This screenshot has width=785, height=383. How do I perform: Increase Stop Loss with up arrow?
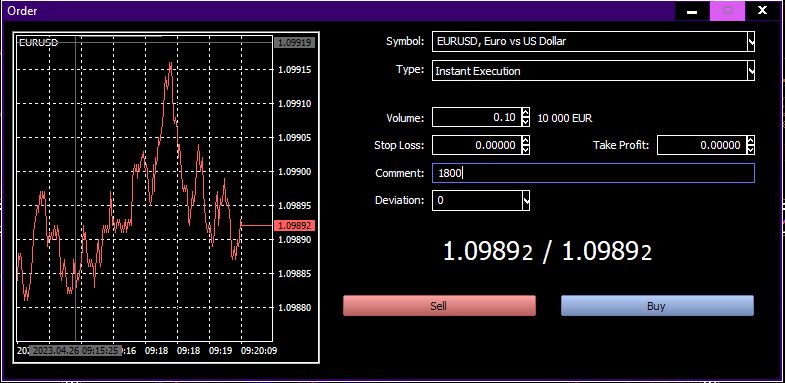pyautogui.click(x=525, y=141)
